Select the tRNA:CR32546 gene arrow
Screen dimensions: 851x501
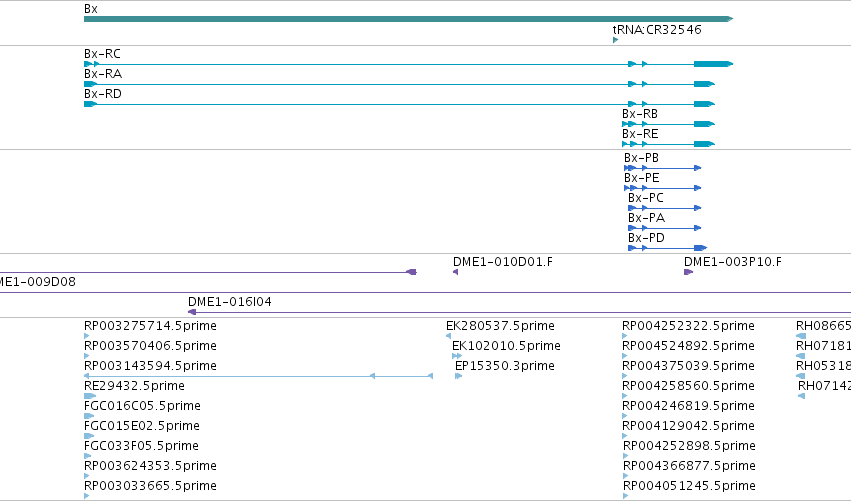click(615, 40)
